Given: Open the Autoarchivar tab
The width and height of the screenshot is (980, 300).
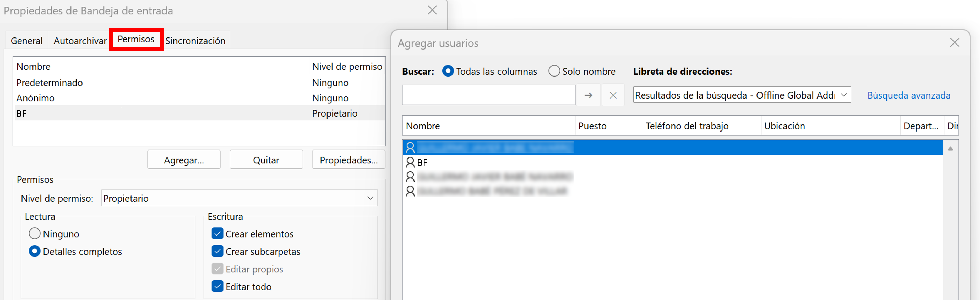Looking at the screenshot, I should (x=80, y=41).
